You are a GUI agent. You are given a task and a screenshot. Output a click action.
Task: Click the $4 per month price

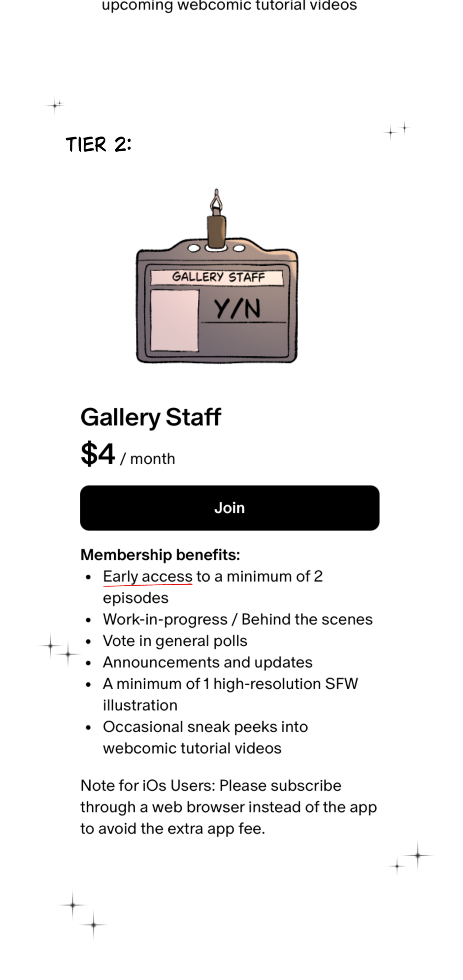click(x=128, y=455)
